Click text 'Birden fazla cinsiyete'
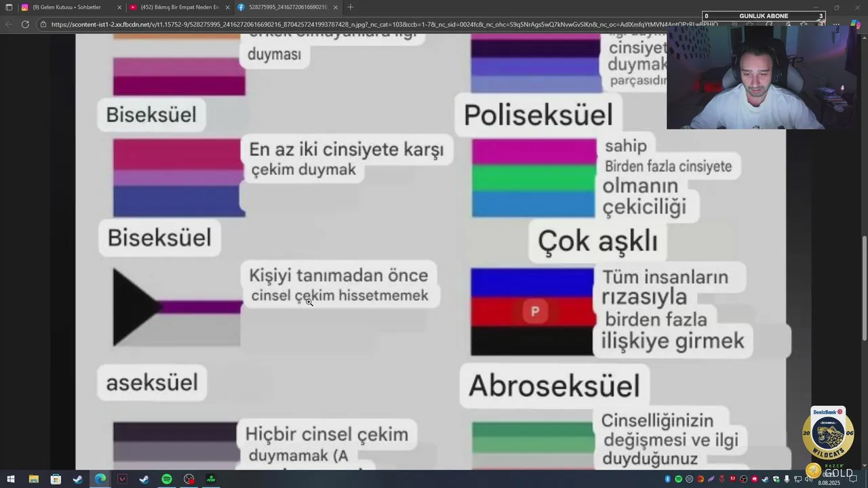 coord(668,166)
